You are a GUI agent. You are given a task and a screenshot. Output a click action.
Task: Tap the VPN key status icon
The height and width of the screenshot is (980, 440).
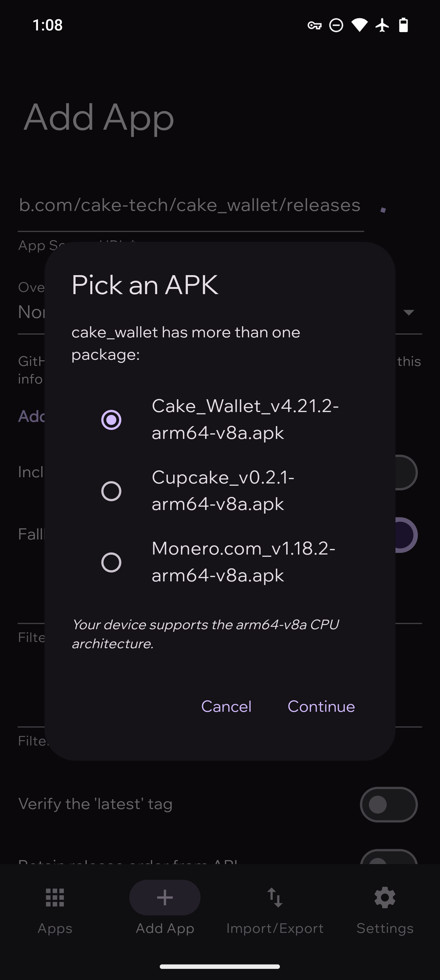(x=314, y=26)
